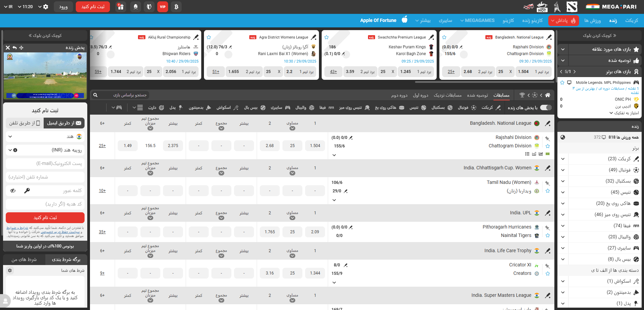Screen dimensions: 644x310
Task: Favorite the Rajshahi Division match star
Action: point(548,146)
